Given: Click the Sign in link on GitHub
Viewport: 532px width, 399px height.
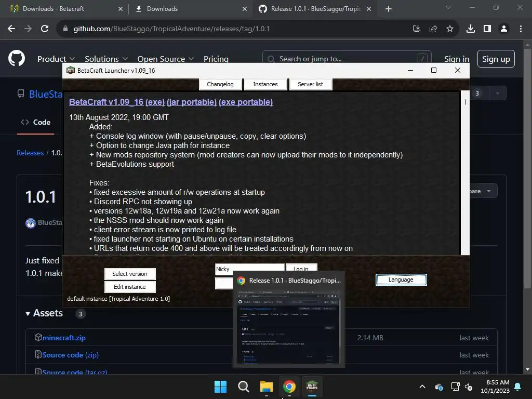Looking at the screenshot, I should (457, 59).
